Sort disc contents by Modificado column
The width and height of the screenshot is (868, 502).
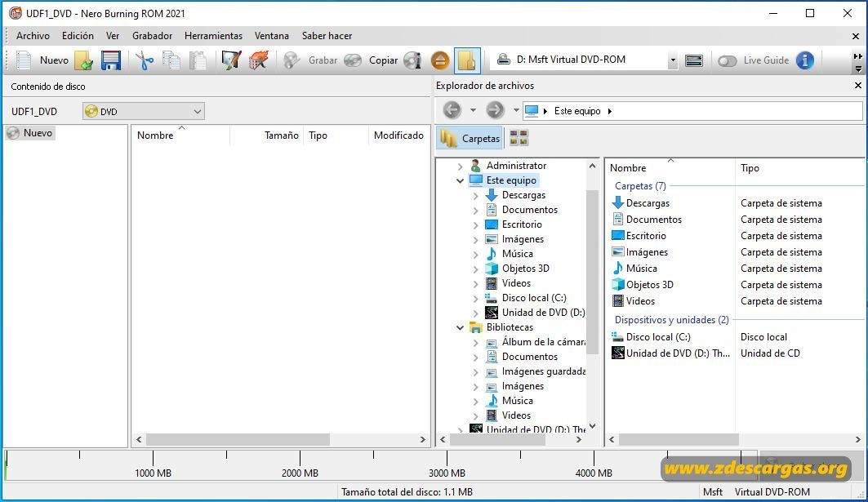tap(398, 135)
